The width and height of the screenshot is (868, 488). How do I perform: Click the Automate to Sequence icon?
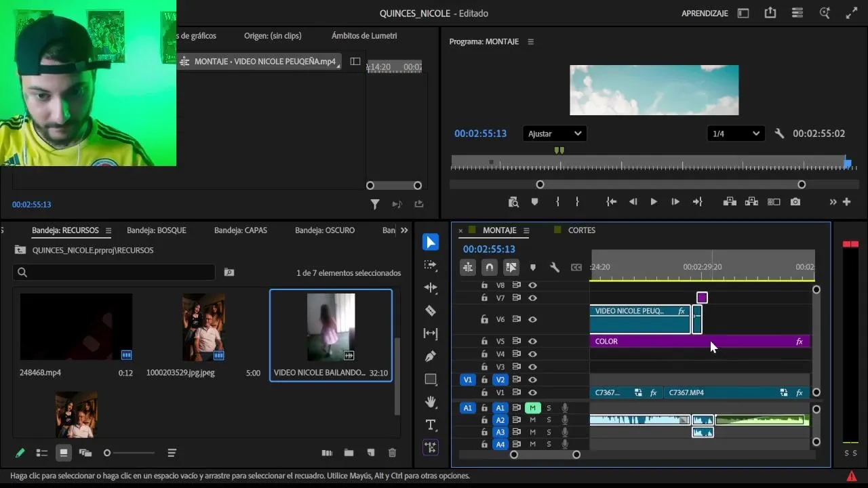point(327,453)
